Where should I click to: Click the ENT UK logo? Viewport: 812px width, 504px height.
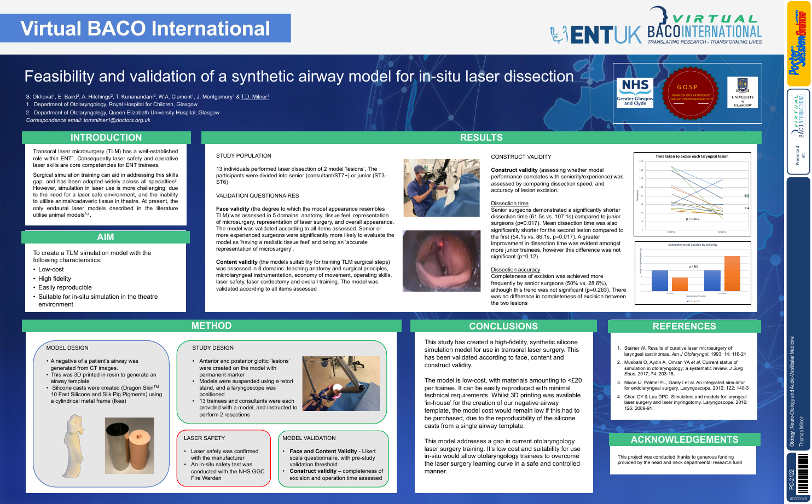click(x=595, y=34)
